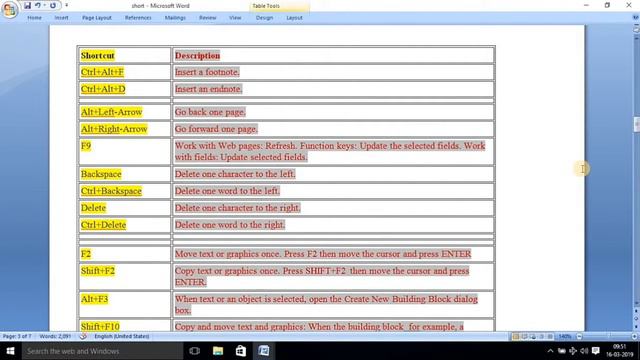Open the Table Tools Layout tab
The width and height of the screenshot is (640, 360).
coord(294,18)
